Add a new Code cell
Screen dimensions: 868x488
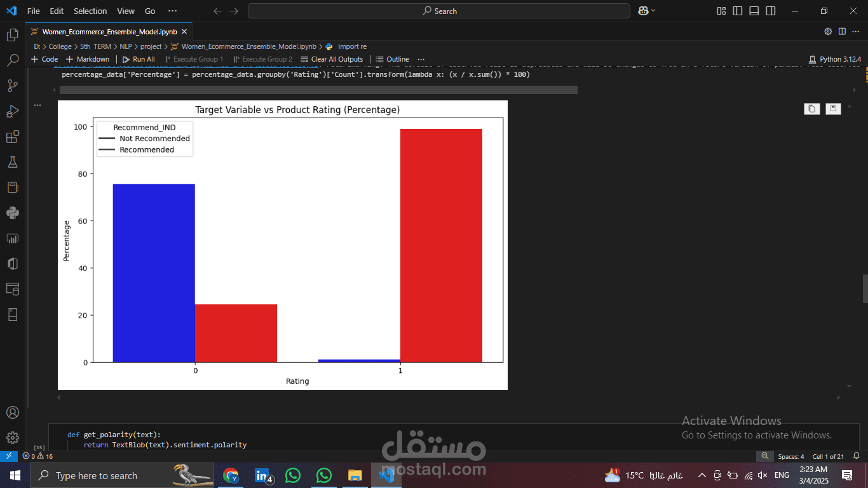[44, 59]
